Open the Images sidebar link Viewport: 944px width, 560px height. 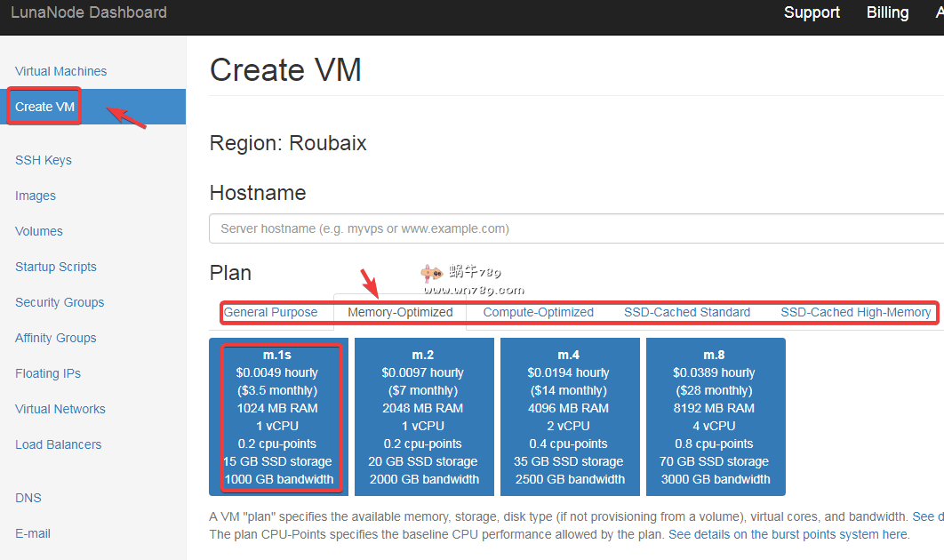tap(36, 196)
